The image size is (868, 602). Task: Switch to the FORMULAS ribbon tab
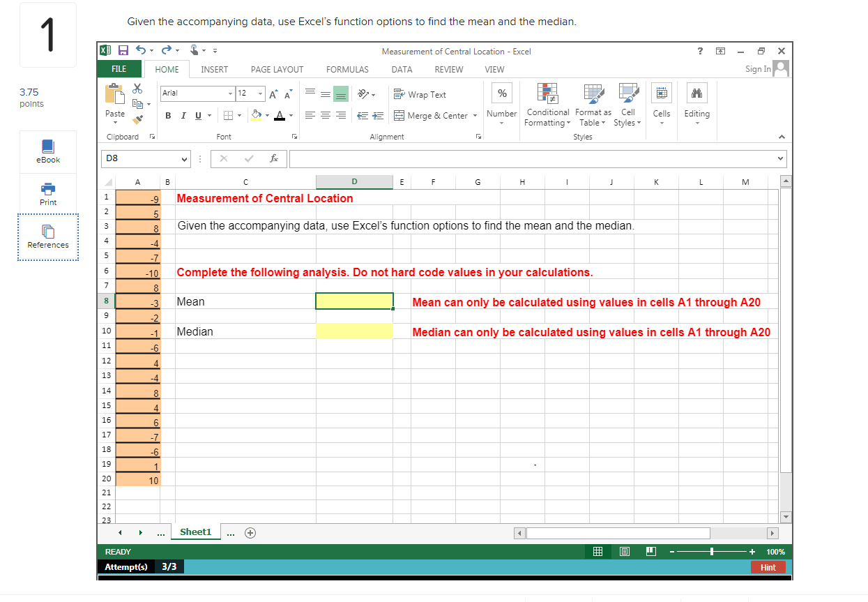347,69
